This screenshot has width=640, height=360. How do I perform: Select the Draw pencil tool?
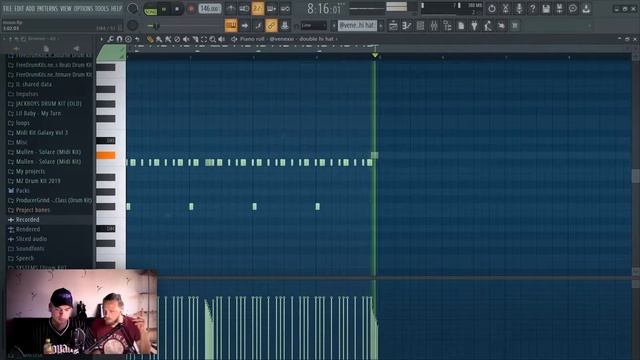point(150,39)
